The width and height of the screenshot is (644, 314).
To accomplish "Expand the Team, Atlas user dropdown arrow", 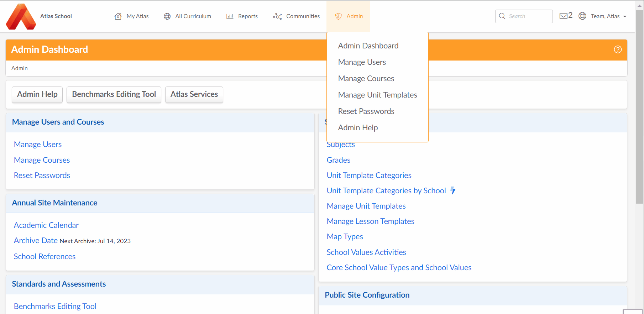I will tap(625, 16).
